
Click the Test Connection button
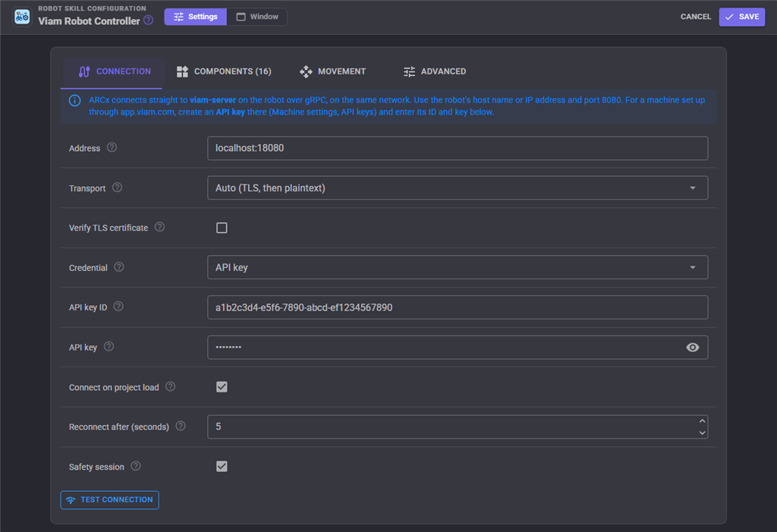pyautogui.click(x=109, y=500)
